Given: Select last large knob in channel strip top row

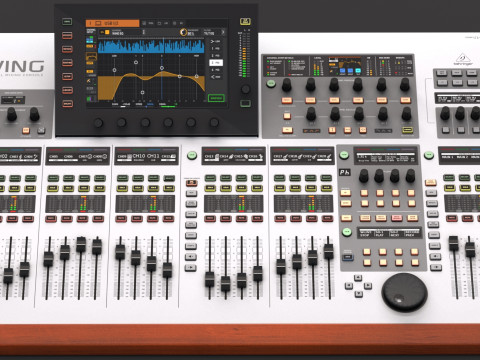Looking at the screenshot, I should tap(405, 85).
